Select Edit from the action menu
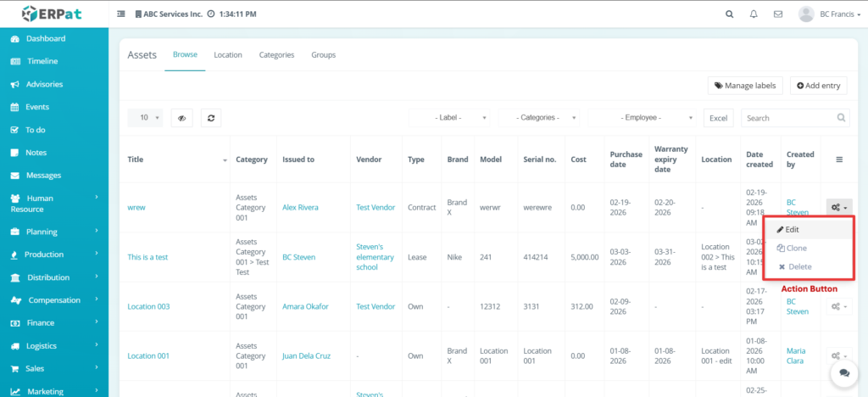Viewport: 868px width, 397px height. click(x=793, y=229)
